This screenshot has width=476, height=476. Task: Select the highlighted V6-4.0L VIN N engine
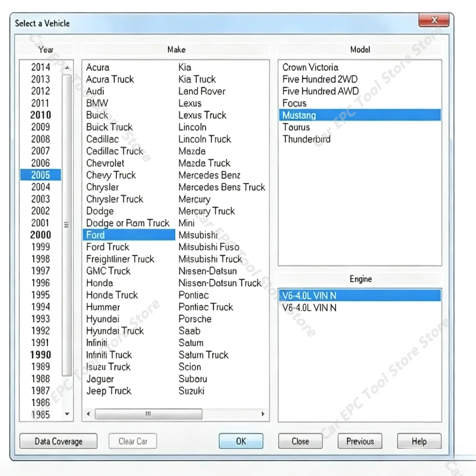click(x=360, y=295)
